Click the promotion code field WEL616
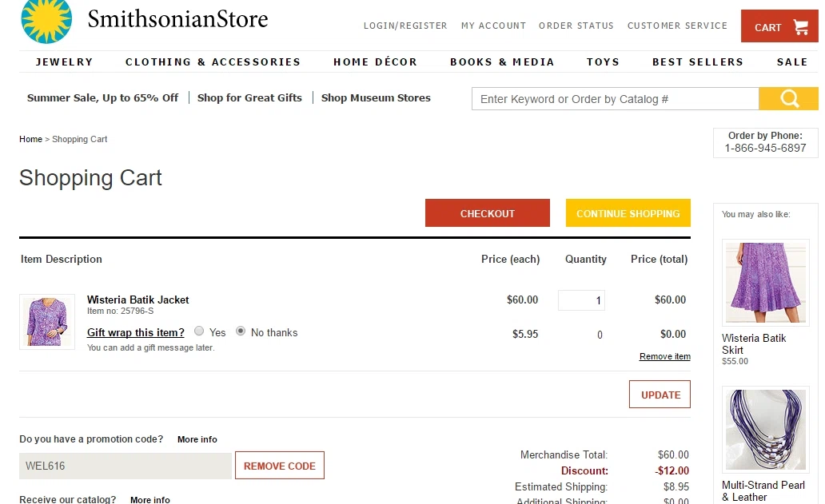825x504 pixels. coord(126,466)
